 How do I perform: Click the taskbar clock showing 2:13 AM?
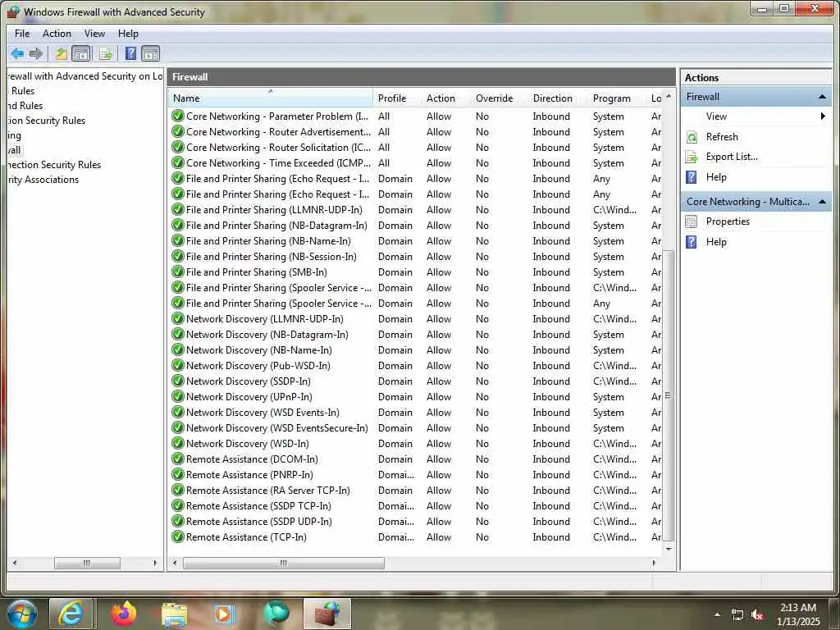[x=798, y=614]
